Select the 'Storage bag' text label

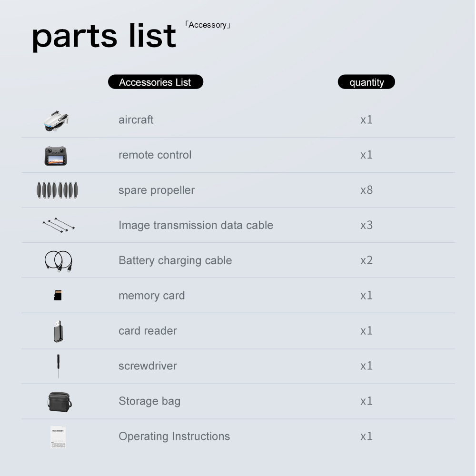[x=149, y=401]
